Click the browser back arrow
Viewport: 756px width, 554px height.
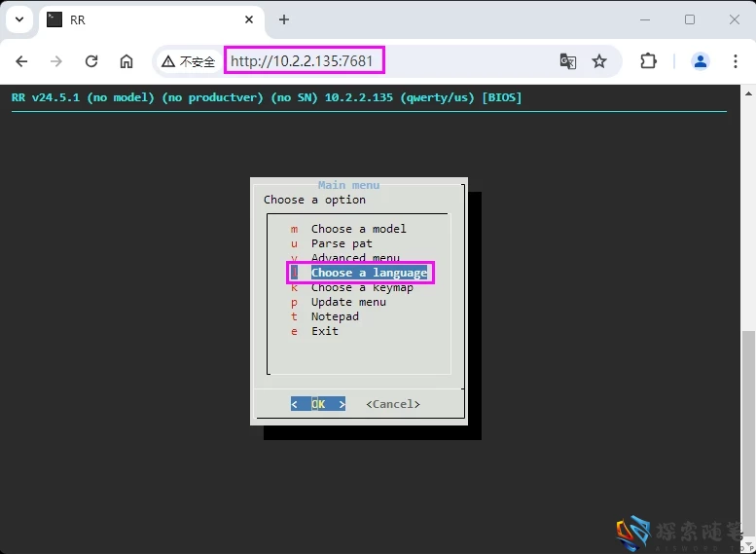21,61
